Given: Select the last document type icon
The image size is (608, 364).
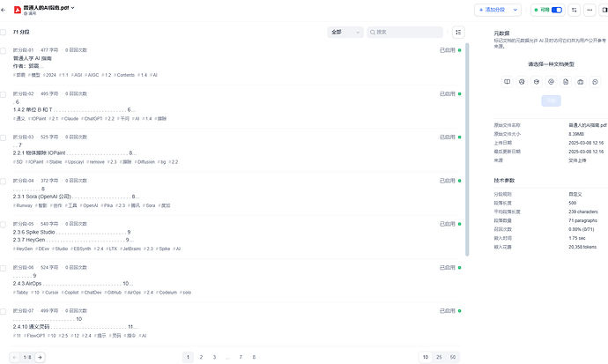Looking at the screenshot, I should click(595, 82).
